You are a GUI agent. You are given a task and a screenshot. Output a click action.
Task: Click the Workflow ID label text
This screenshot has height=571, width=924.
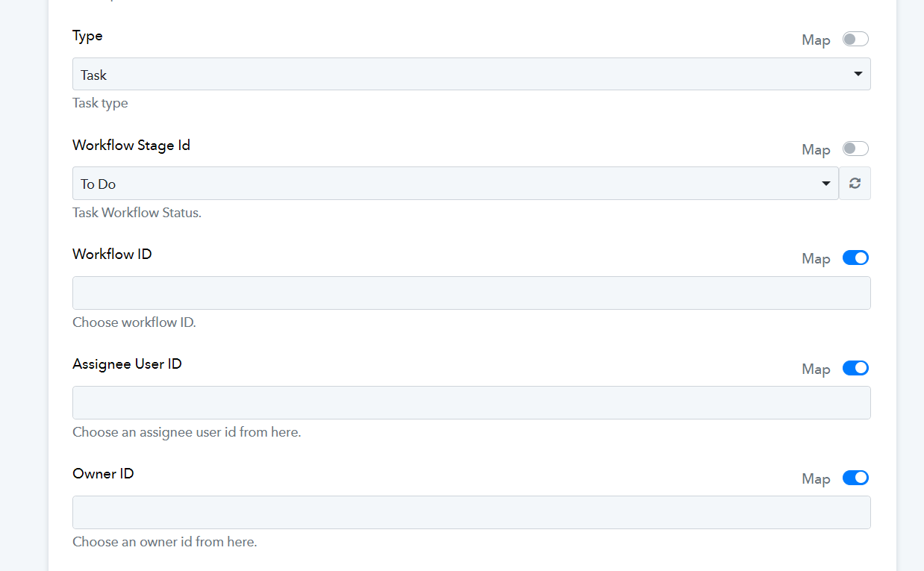[112, 254]
